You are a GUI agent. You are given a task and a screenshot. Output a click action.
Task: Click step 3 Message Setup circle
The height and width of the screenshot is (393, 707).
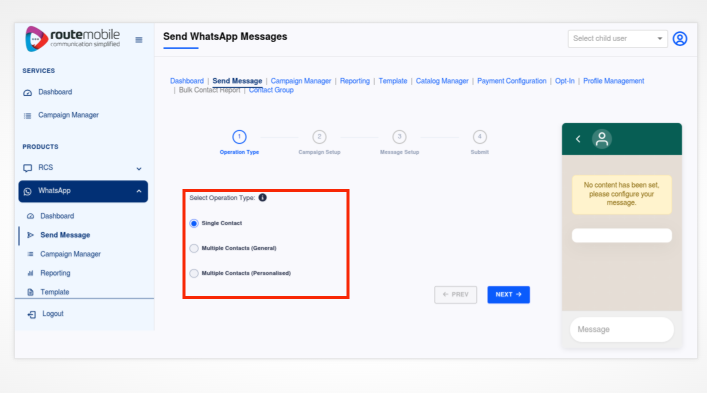point(399,137)
